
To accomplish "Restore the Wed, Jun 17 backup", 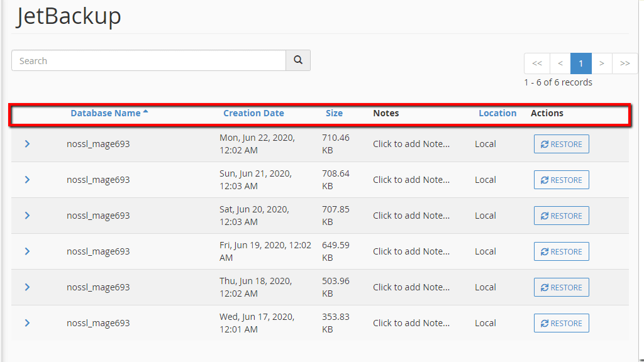I will point(562,323).
